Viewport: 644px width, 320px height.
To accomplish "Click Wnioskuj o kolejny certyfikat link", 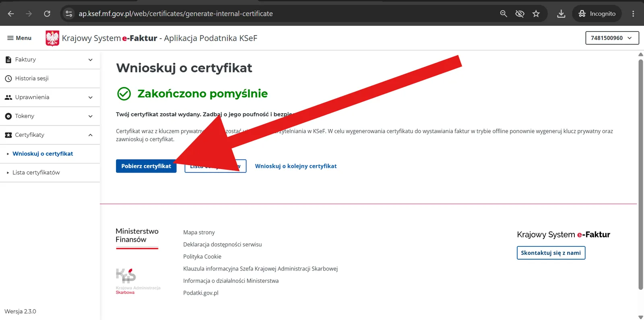I will (x=296, y=166).
